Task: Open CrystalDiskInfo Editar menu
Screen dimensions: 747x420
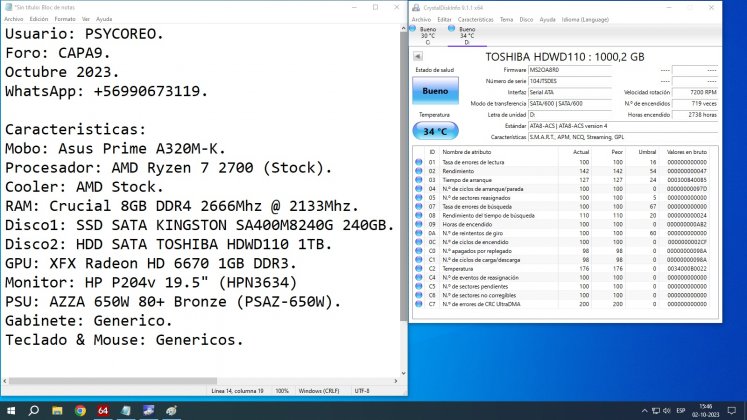Action: coord(444,20)
